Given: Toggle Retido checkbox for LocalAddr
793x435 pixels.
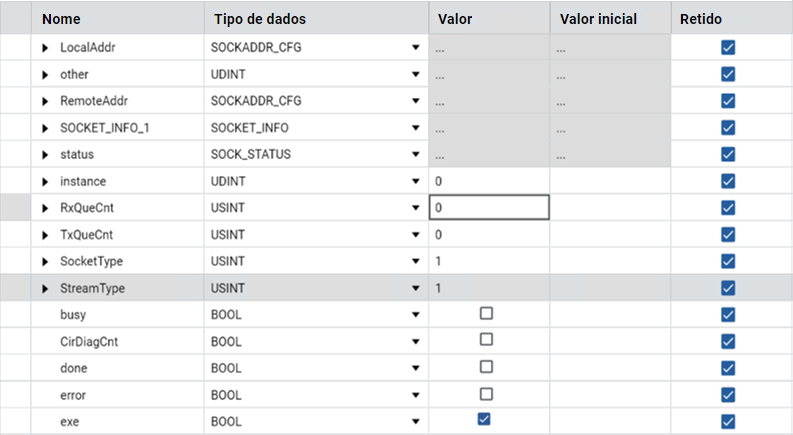Looking at the screenshot, I should [728, 47].
